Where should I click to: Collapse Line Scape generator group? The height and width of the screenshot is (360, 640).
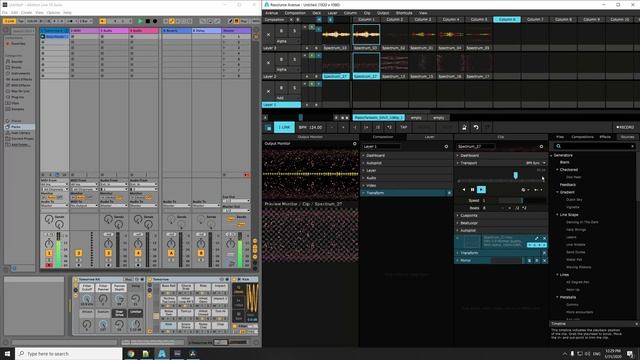click(x=558, y=215)
